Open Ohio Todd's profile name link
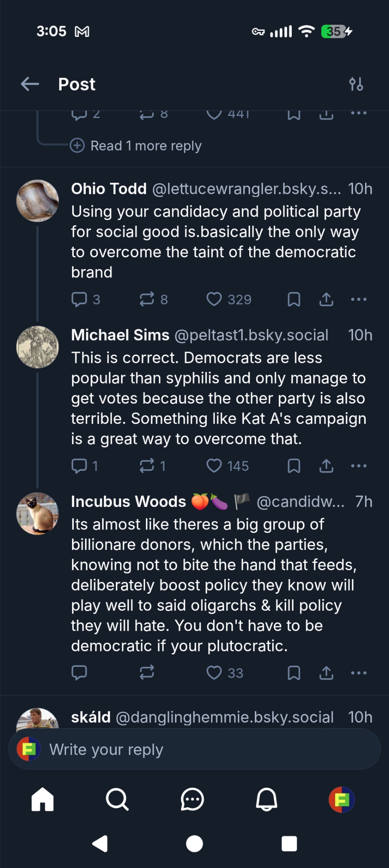This screenshot has height=868, width=389. click(x=109, y=189)
